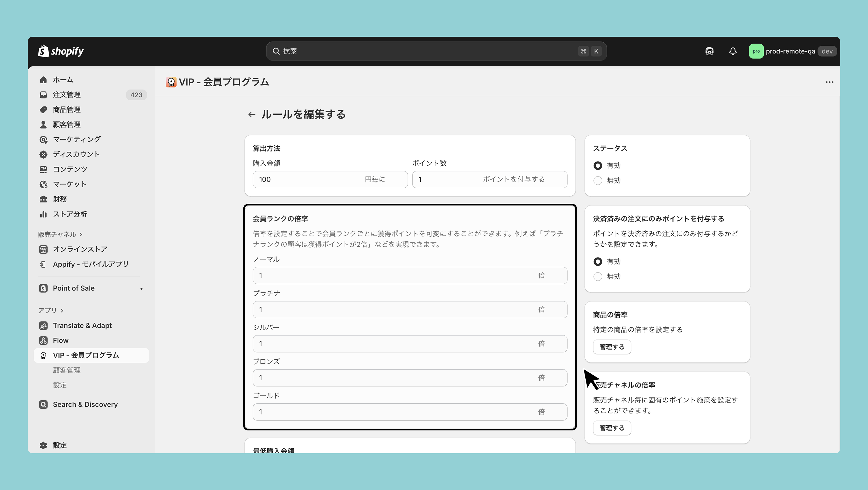The width and height of the screenshot is (868, 490).
Task: Open 設定 gear at sidebar bottom
Action: [x=60, y=445]
